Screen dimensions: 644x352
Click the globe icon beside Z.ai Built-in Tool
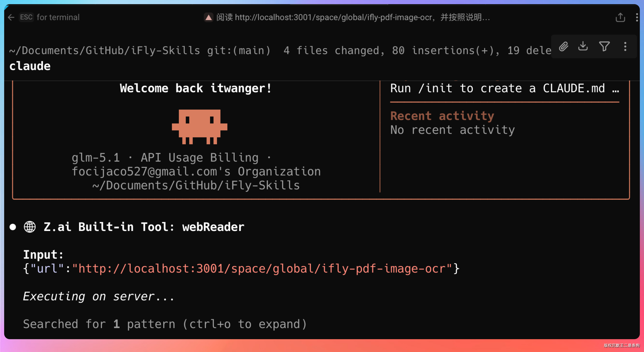pos(30,227)
